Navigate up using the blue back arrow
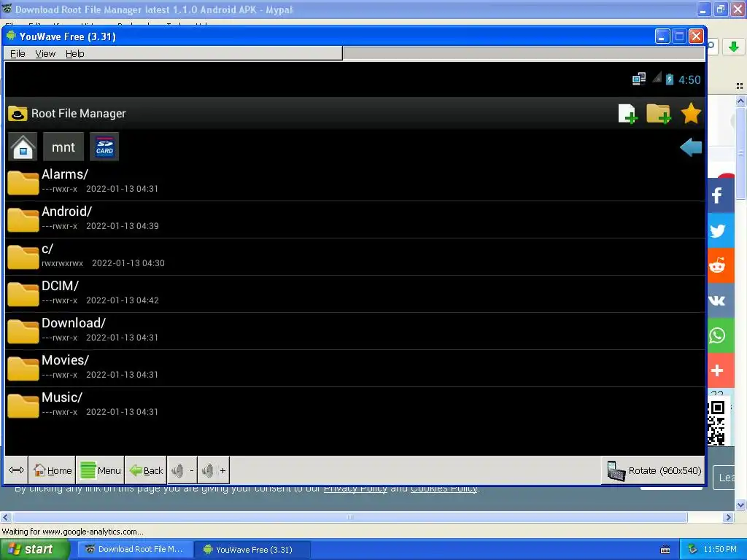The height and width of the screenshot is (560, 747). pos(691,147)
